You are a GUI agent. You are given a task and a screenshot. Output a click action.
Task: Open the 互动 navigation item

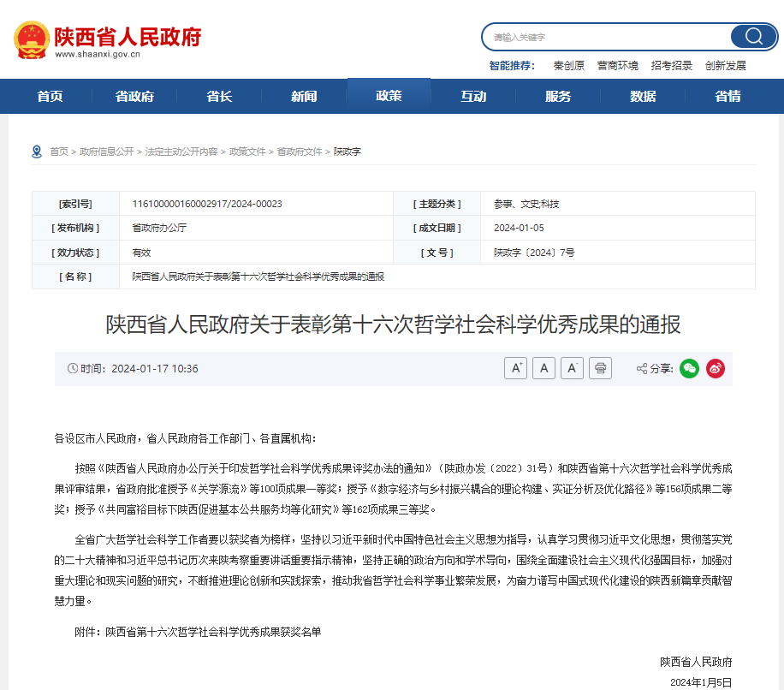[473, 96]
